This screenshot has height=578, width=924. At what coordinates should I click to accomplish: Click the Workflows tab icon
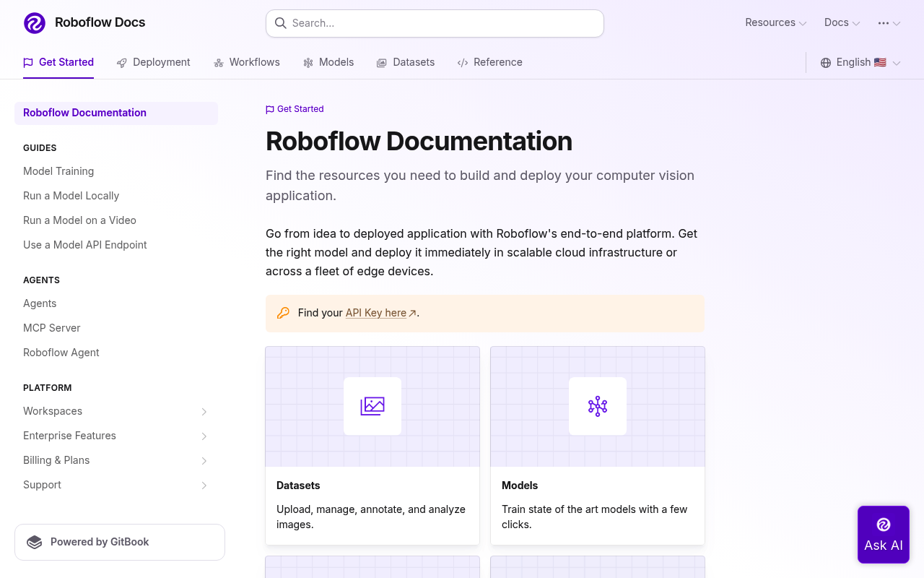[x=219, y=63]
